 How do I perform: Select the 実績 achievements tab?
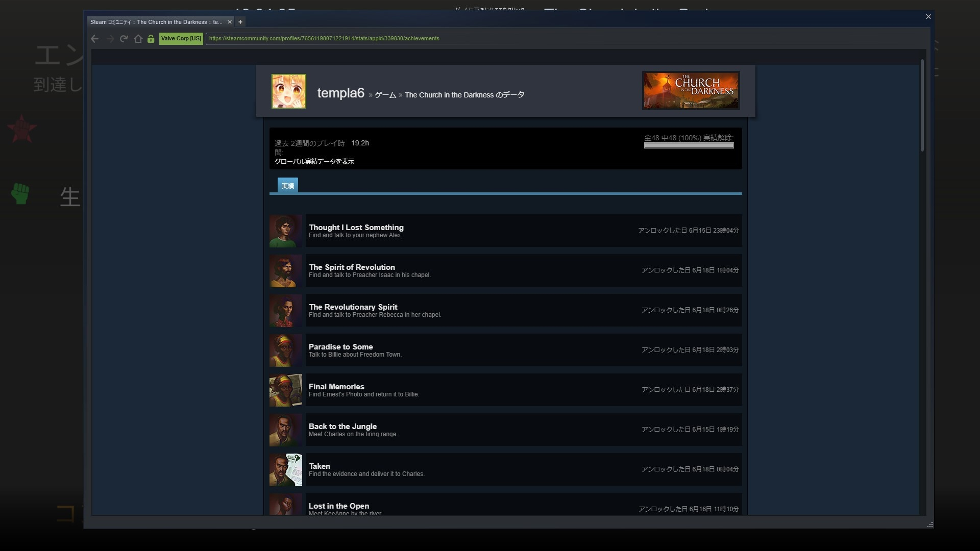coord(288,186)
